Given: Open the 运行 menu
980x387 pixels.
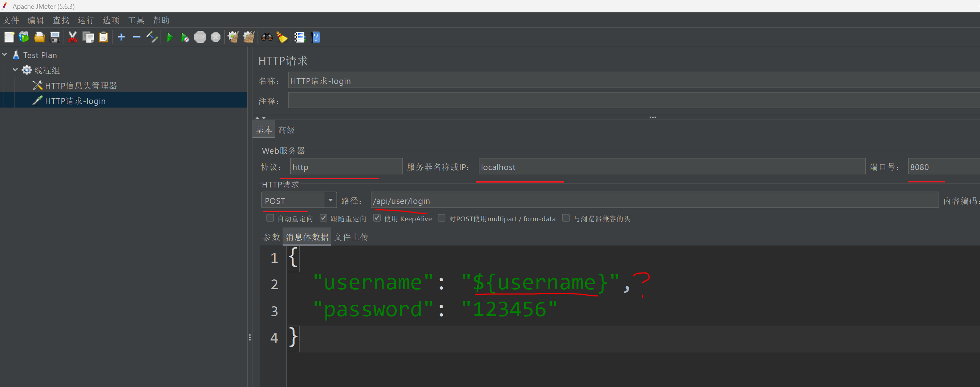Looking at the screenshot, I should 86,20.
